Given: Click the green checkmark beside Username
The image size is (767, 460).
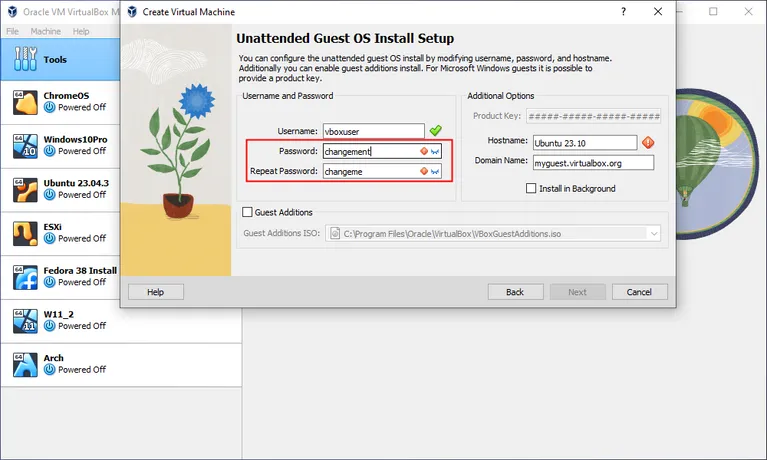Looking at the screenshot, I should 435,131.
